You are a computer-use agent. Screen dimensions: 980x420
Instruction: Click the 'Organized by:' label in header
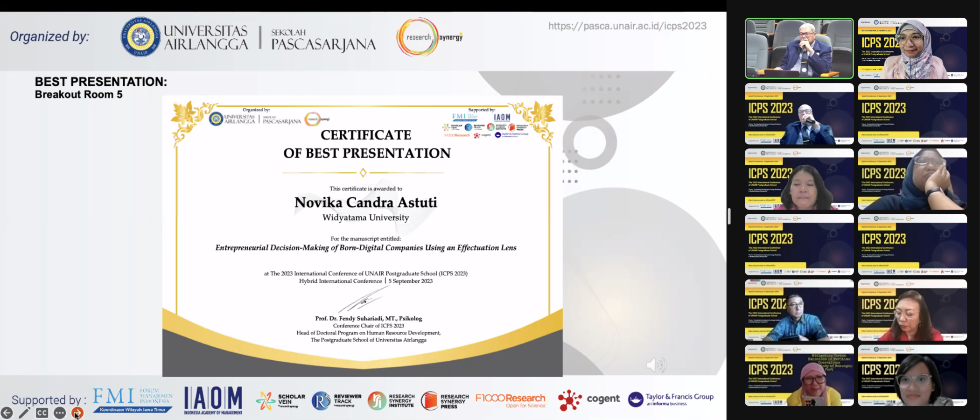pyautogui.click(x=49, y=36)
